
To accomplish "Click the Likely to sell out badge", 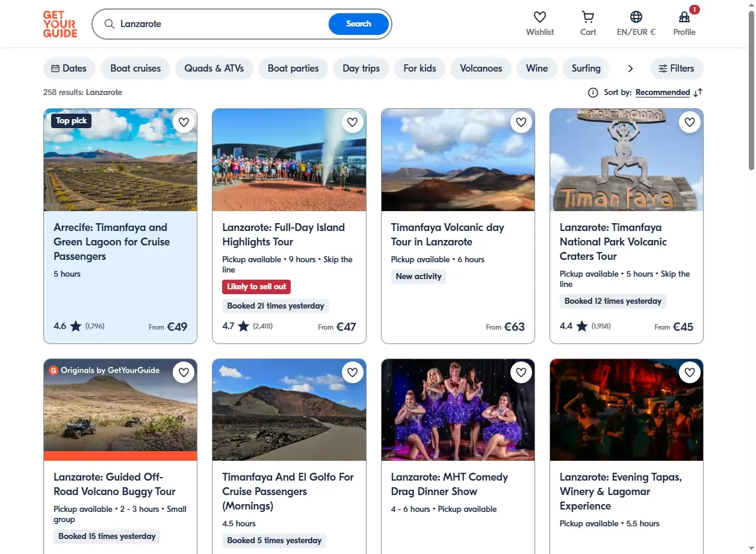I will point(256,287).
